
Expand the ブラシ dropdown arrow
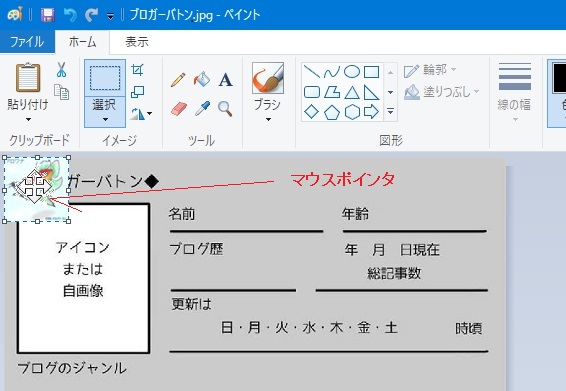coord(268,119)
